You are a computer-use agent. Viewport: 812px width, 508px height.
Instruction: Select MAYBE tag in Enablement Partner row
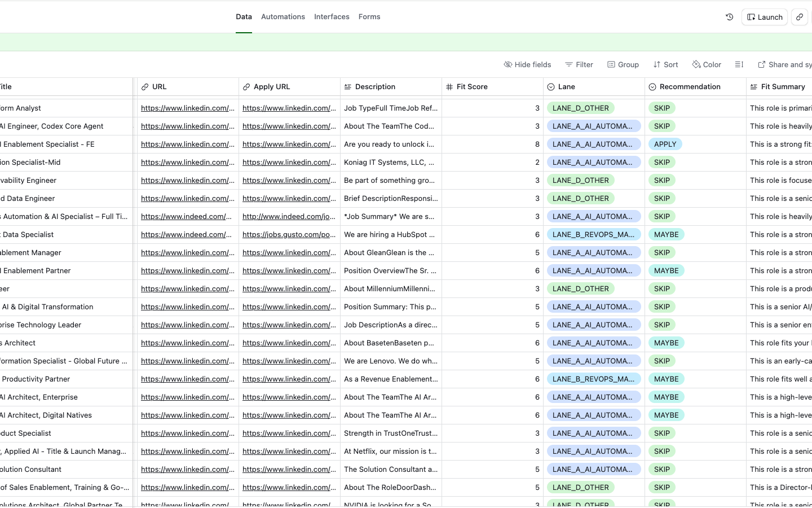[x=667, y=270]
